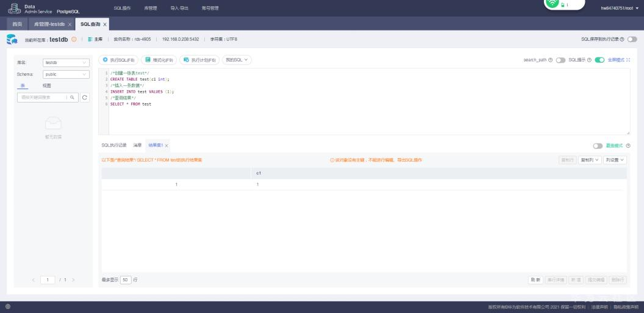Click the 复制行 button
The height and width of the screenshot is (313, 644).
[x=568, y=160]
